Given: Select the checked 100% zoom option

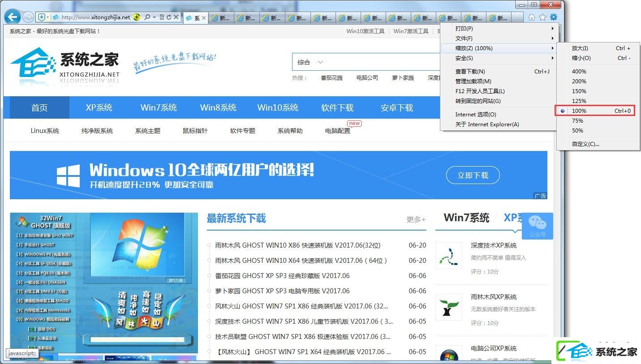Looking at the screenshot, I should [x=598, y=111].
